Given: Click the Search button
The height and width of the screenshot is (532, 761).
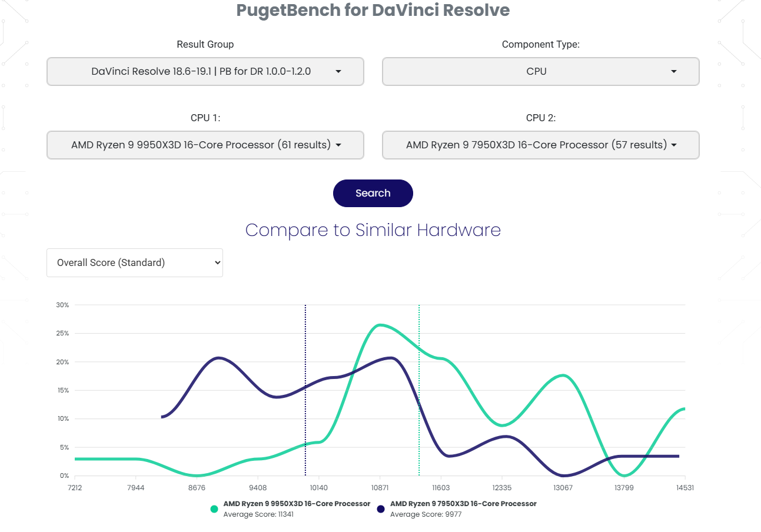Looking at the screenshot, I should [x=373, y=193].
